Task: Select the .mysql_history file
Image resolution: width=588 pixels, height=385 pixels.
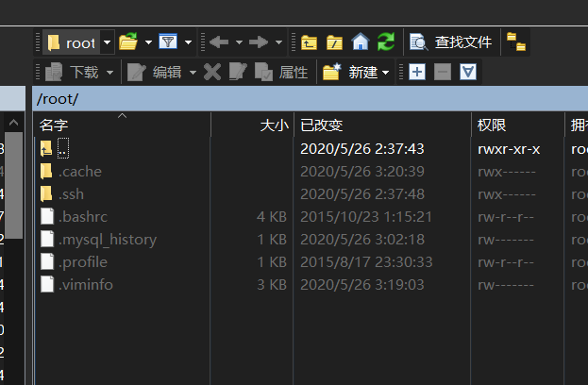Action: [x=311, y=239]
